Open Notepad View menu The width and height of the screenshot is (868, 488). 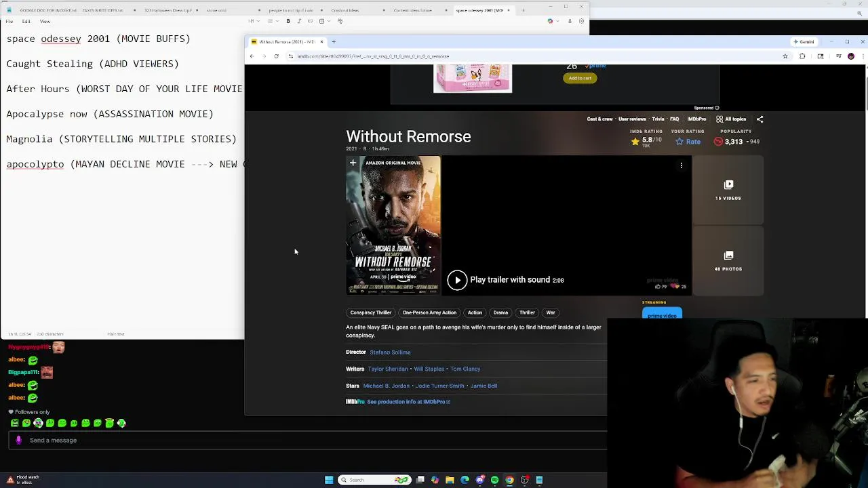pos(45,22)
